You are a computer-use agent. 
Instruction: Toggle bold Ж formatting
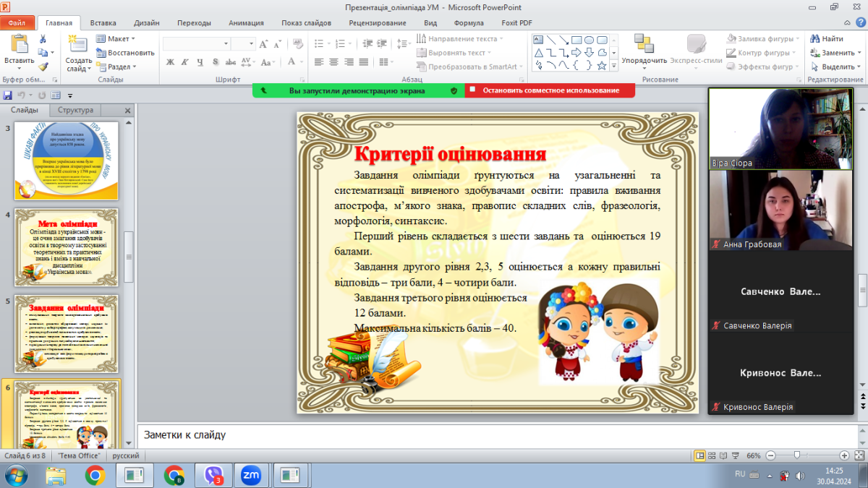(170, 62)
